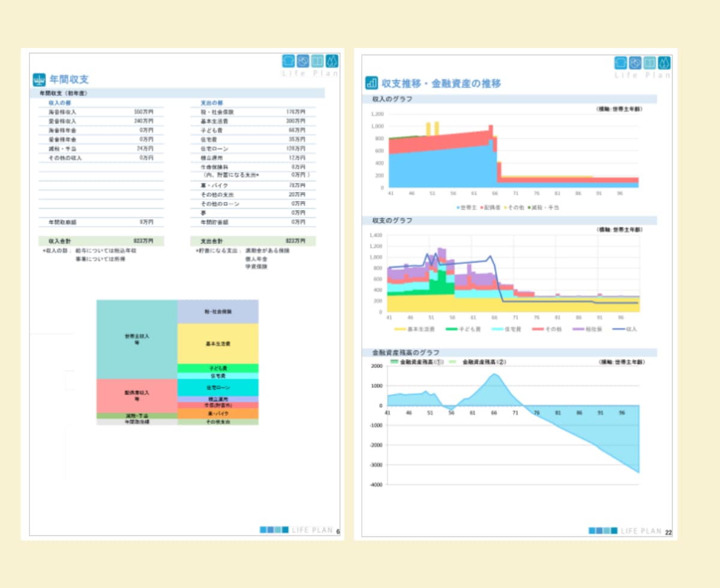Click the 子ども費 row in the expense table
720x588 pixels.
coord(253,130)
